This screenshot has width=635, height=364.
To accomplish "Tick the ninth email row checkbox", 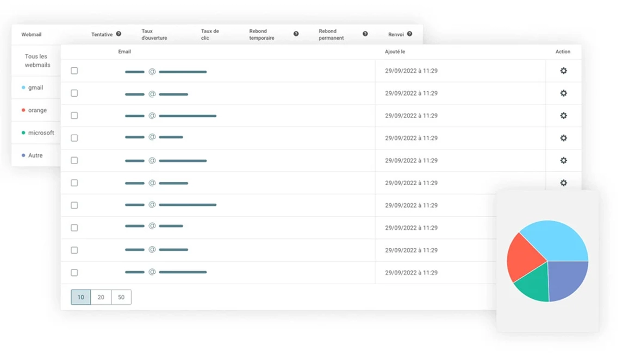I will [x=74, y=250].
